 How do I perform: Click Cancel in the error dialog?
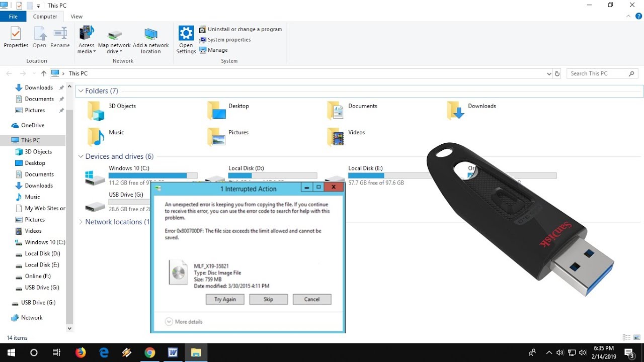[x=312, y=299]
